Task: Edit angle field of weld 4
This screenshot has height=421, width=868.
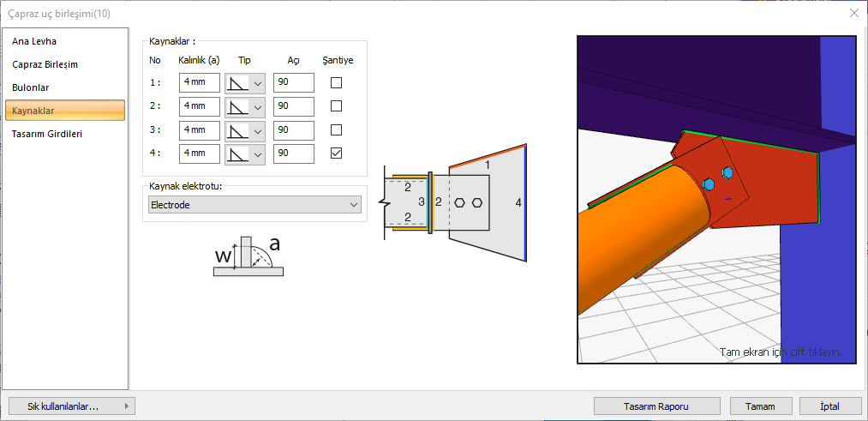Action: [294, 153]
